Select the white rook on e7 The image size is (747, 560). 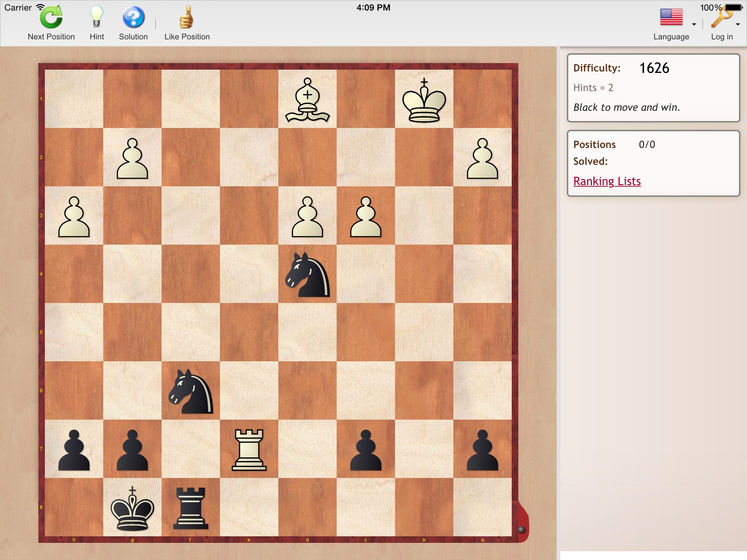[x=249, y=449]
